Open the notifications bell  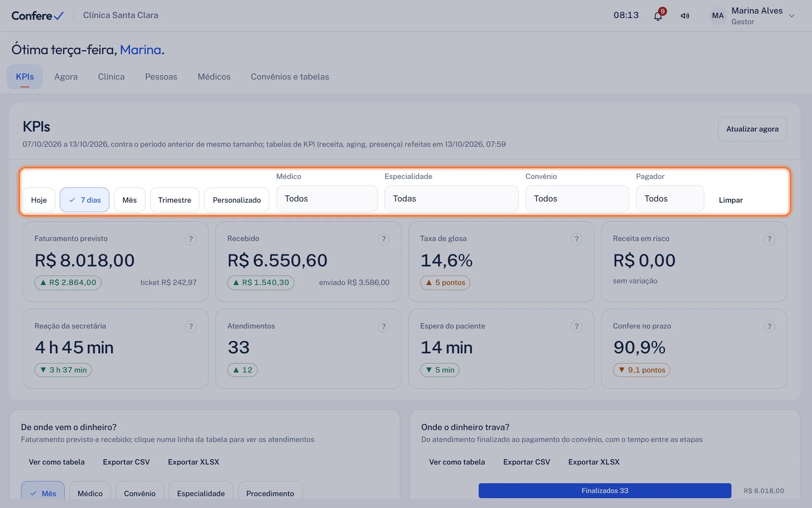click(x=658, y=16)
